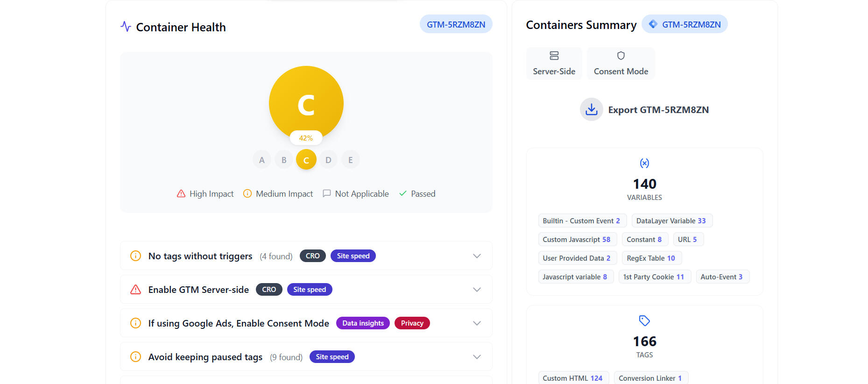Image resolution: width=868 pixels, height=384 pixels.
Task: Click the GTM-5RZM8ZN badge in Container Health
Action: (456, 24)
